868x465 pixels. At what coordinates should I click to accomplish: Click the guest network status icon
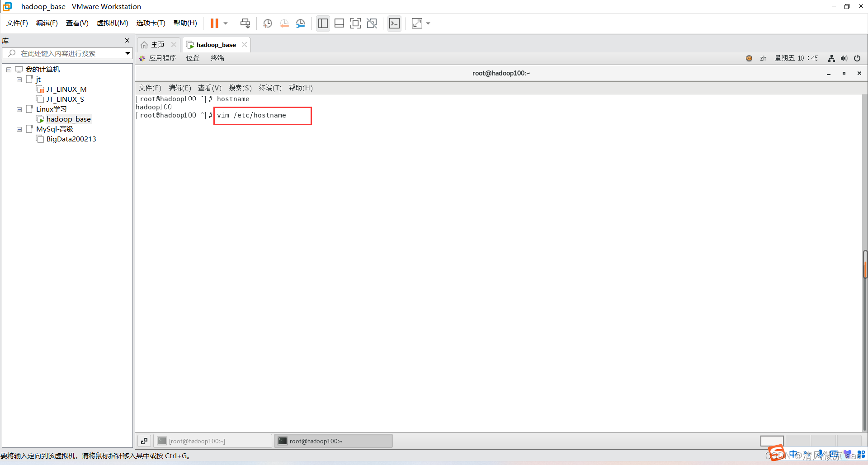coord(831,58)
